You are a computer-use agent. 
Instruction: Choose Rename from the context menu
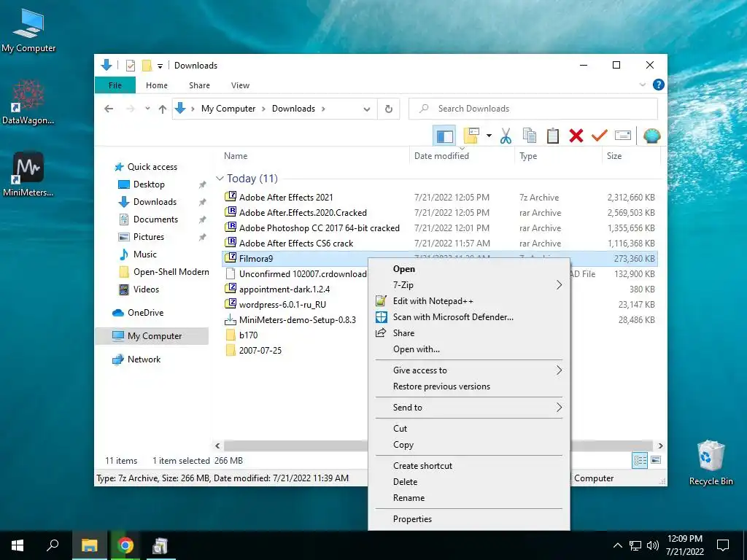(409, 498)
